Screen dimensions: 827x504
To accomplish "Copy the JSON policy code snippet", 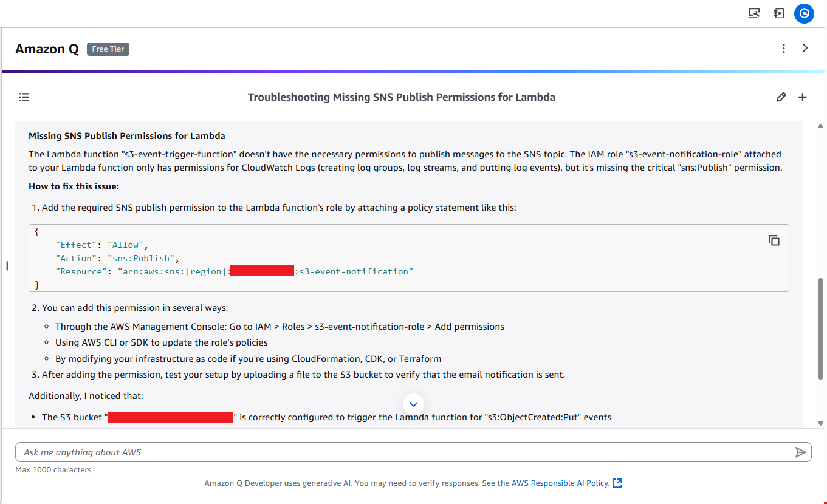I will [774, 240].
